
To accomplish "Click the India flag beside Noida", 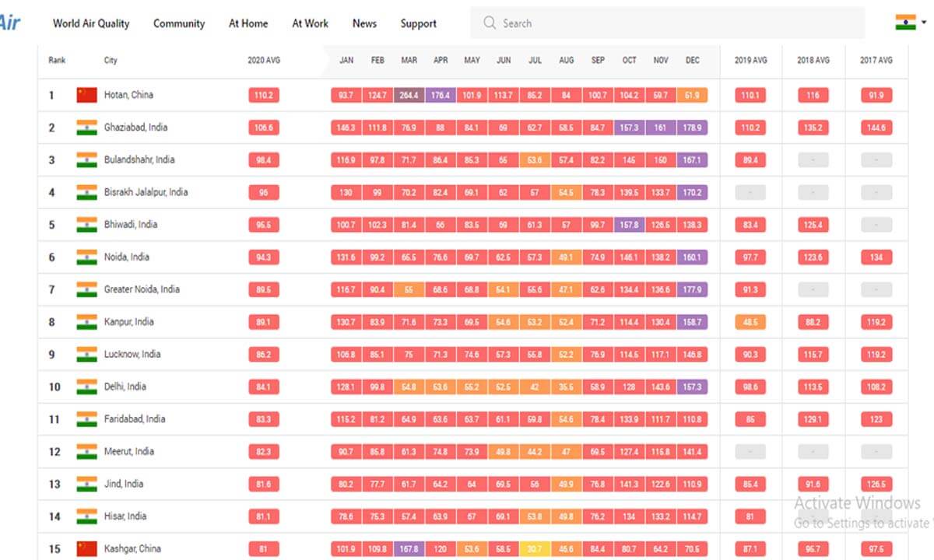I will coord(86,257).
